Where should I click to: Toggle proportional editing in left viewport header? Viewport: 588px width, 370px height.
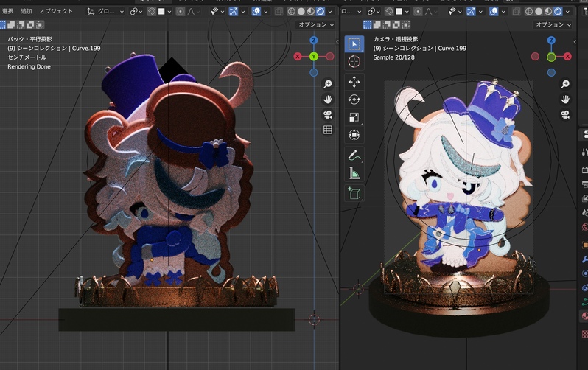tap(181, 12)
